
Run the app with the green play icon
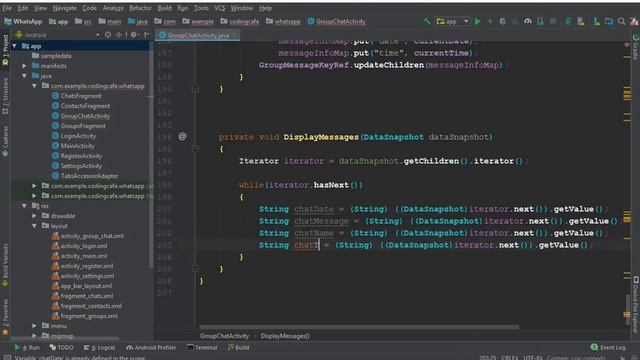477,21
